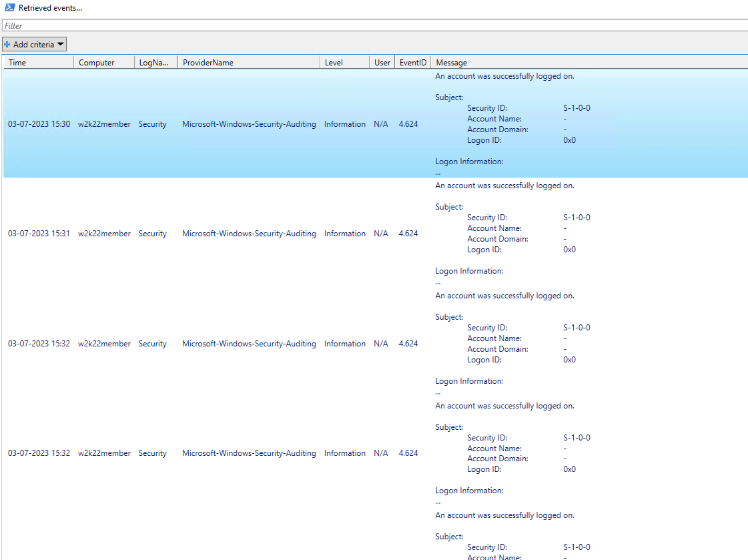Image resolution: width=748 pixels, height=560 pixels.
Task: Click the PowerShell icon in the title bar
Action: (9, 7)
